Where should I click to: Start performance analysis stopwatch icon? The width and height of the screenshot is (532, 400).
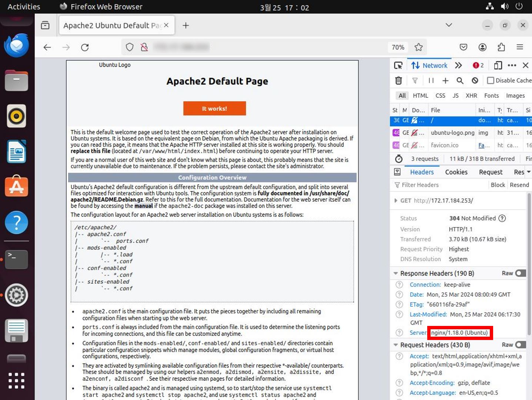point(399,159)
